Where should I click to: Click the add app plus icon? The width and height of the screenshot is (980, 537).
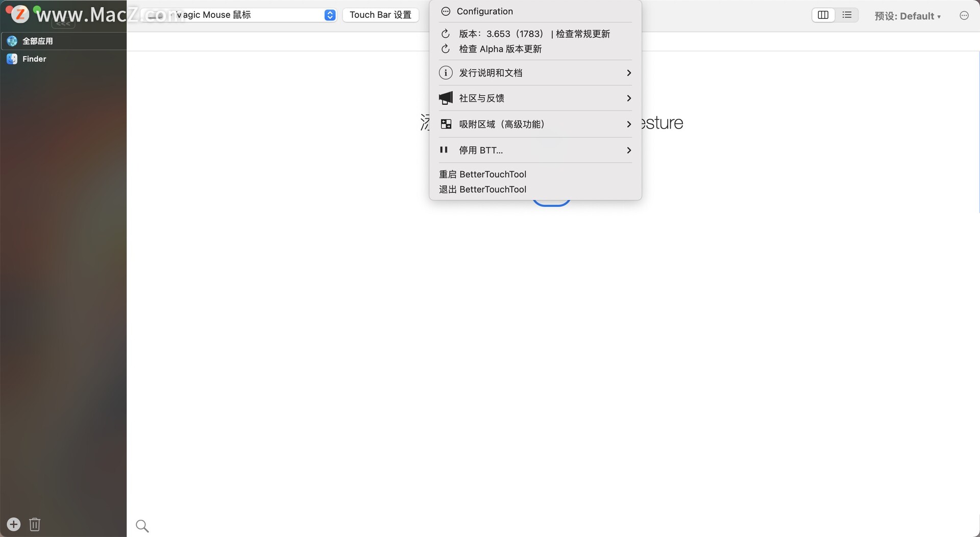point(14,524)
